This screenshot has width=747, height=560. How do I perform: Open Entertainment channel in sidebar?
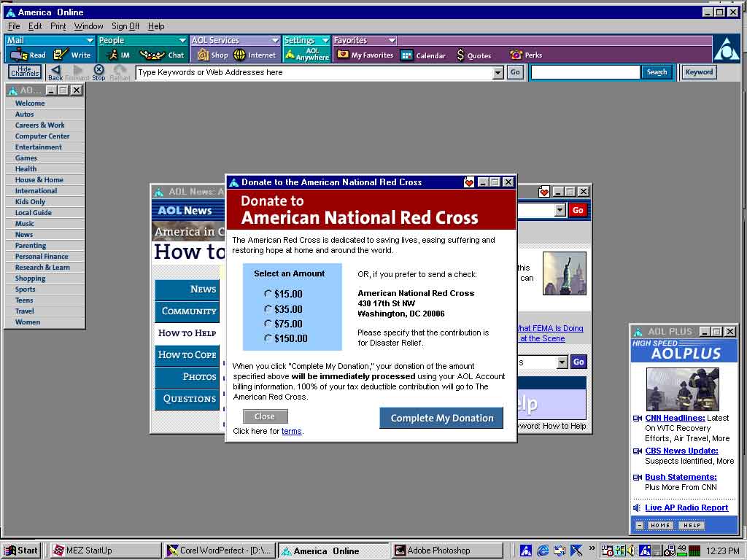pos(38,147)
